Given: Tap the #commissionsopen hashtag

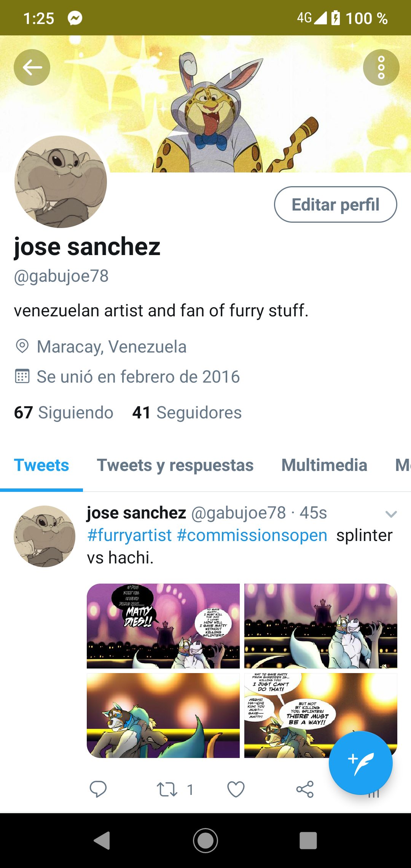Looking at the screenshot, I should [x=252, y=535].
